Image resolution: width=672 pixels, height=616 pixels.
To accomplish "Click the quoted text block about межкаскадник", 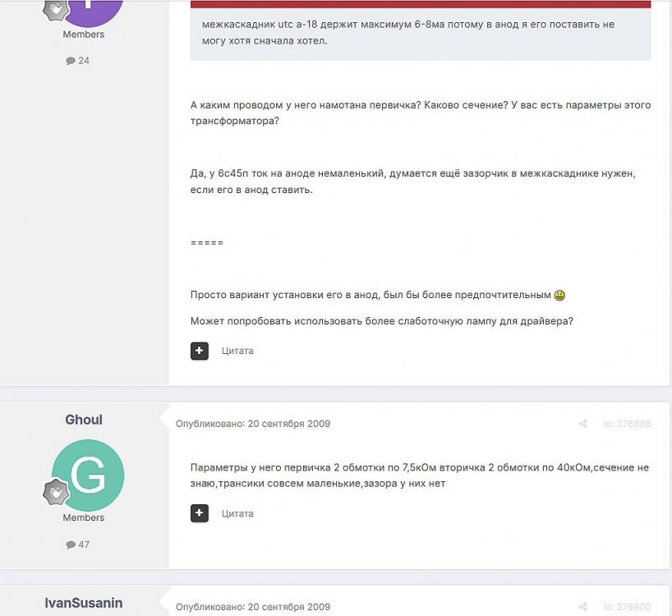I will [421, 33].
